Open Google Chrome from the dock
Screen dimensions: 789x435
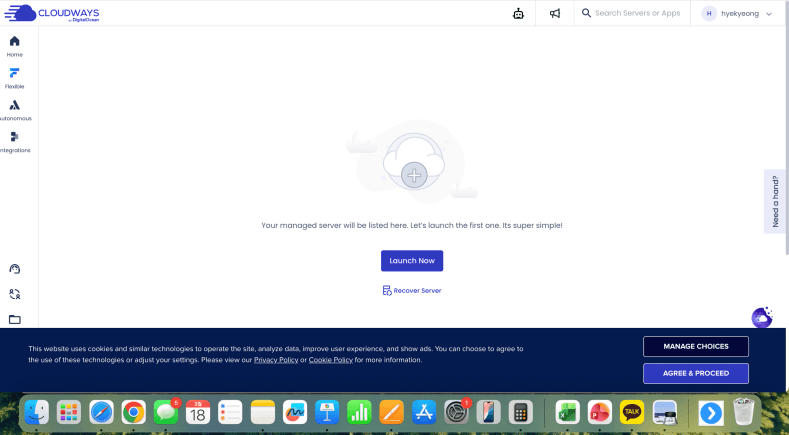click(x=133, y=413)
